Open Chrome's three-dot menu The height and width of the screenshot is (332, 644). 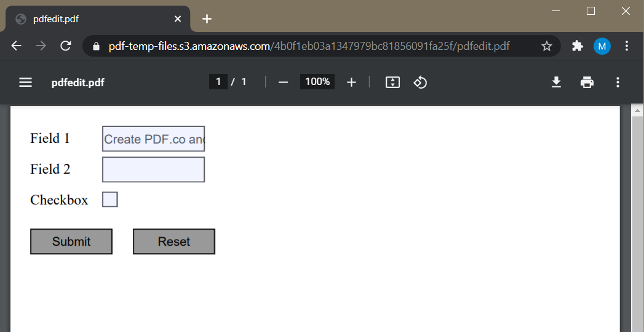pos(627,46)
